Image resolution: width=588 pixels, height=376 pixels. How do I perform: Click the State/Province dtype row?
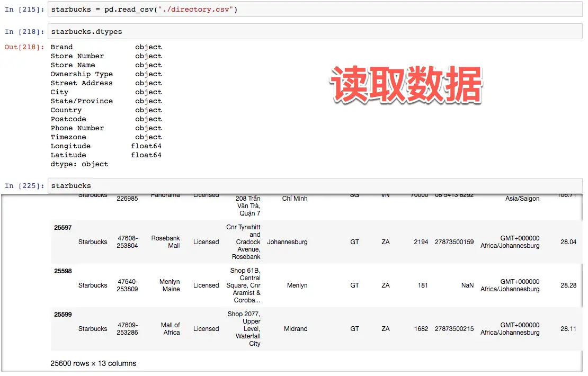click(x=106, y=101)
